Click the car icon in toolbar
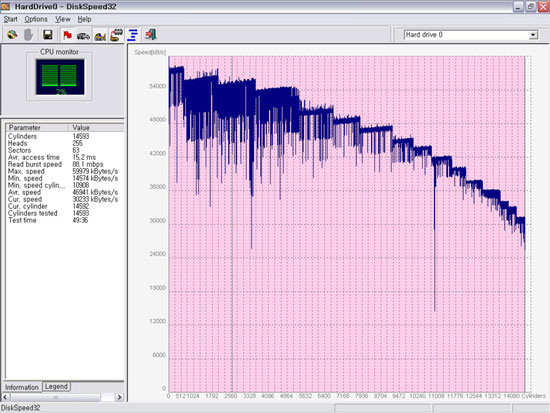 pyautogui.click(x=83, y=35)
